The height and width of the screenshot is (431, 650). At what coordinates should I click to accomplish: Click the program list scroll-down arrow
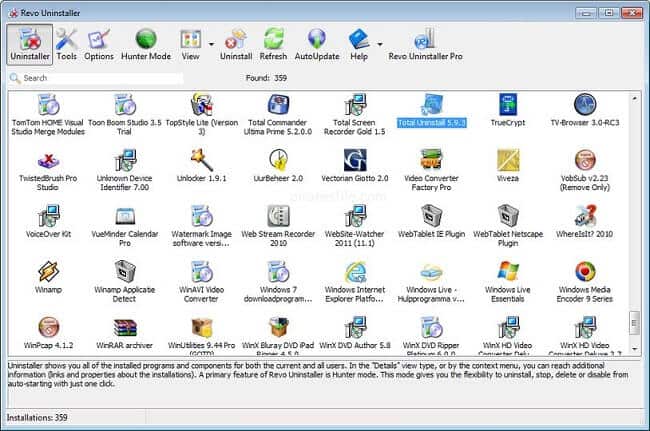point(634,349)
